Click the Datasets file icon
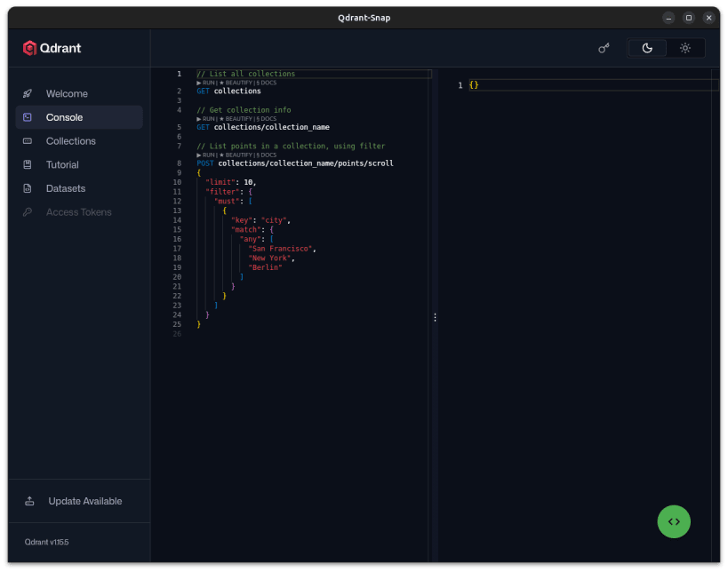This screenshot has width=728, height=572. pos(28,188)
